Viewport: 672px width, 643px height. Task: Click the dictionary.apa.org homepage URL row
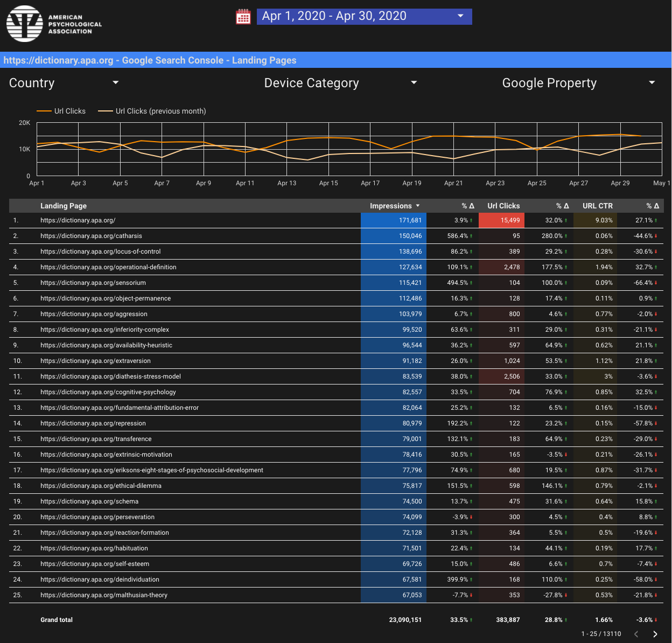(78, 220)
